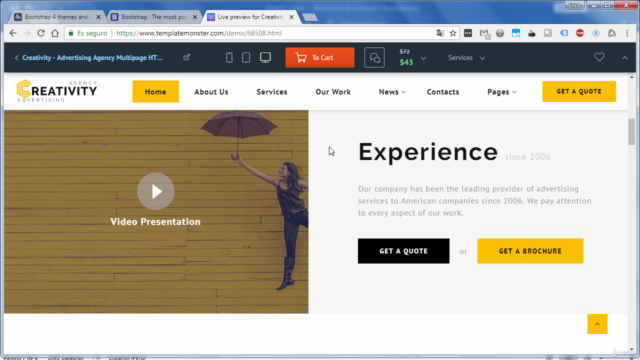Click the Google Drive extension icon
This screenshot has height=360, width=640.
pos(611,33)
